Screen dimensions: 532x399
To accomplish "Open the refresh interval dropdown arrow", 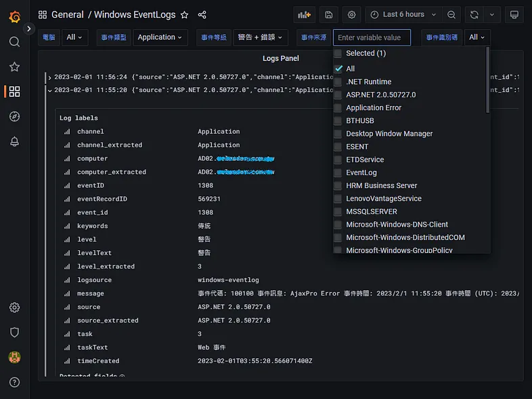I will point(492,15).
